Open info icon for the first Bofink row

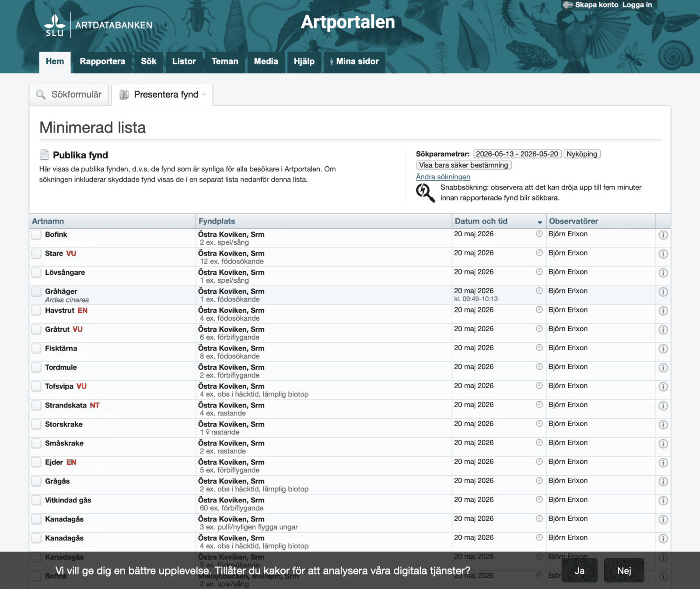663,235
